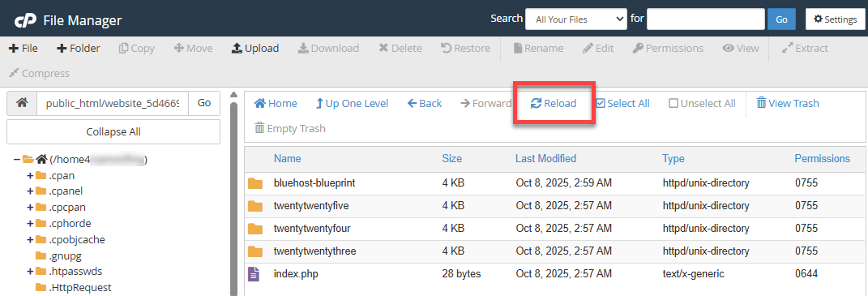Open the Settings dialog
The image size is (868, 296).
836,19
